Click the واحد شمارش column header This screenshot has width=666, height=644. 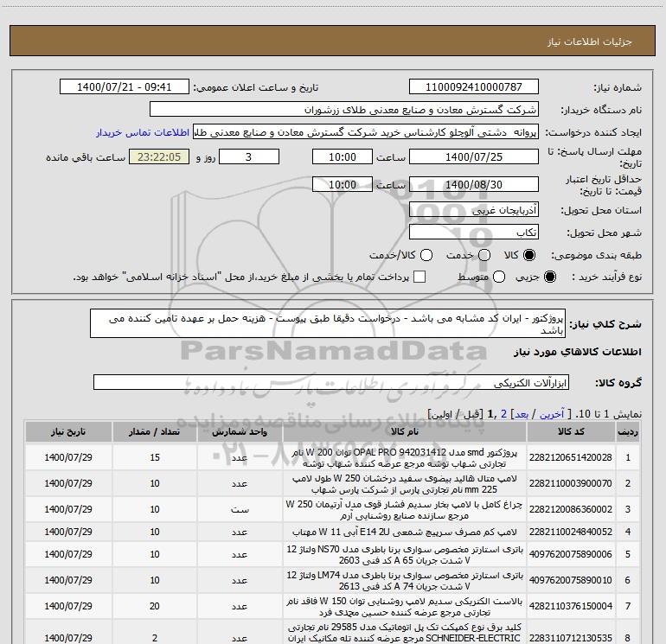(x=240, y=431)
